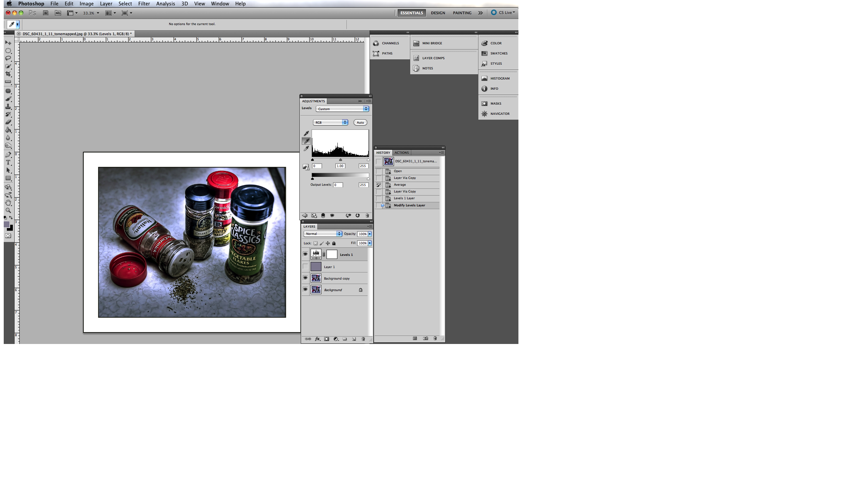This screenshot has height=488, width=868.
Task: Select the Lasso tool
Action: click(8, 58)
